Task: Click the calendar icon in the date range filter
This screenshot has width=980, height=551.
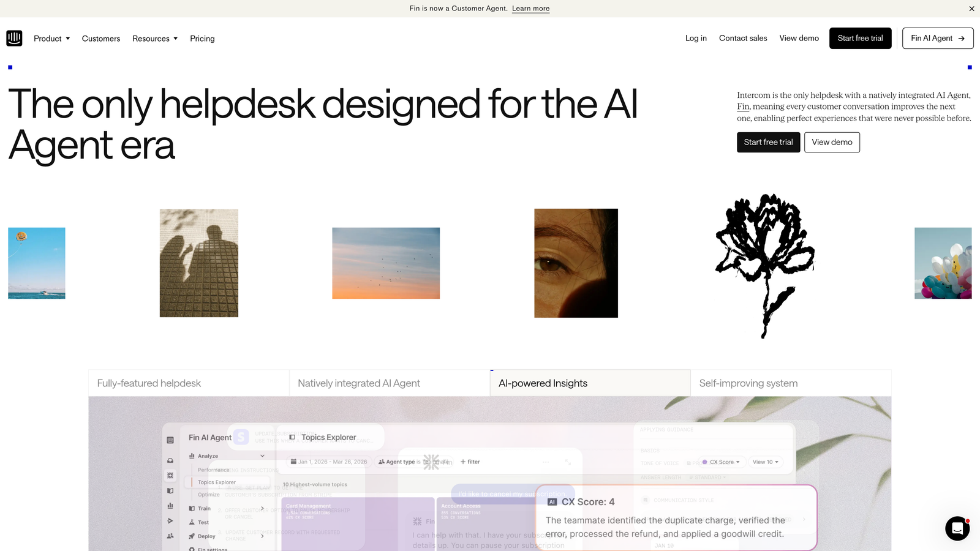Action: coord(295,462)
